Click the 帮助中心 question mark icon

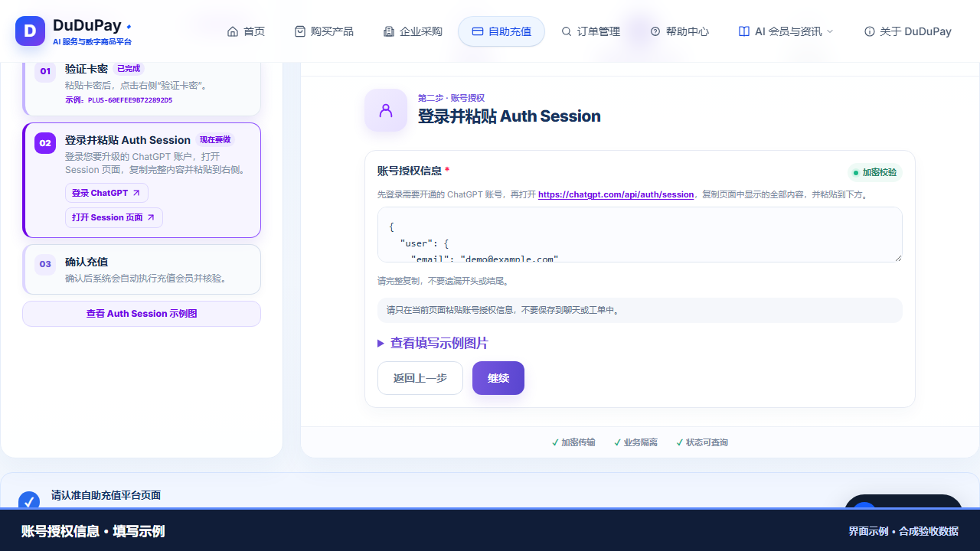(655, 31)
